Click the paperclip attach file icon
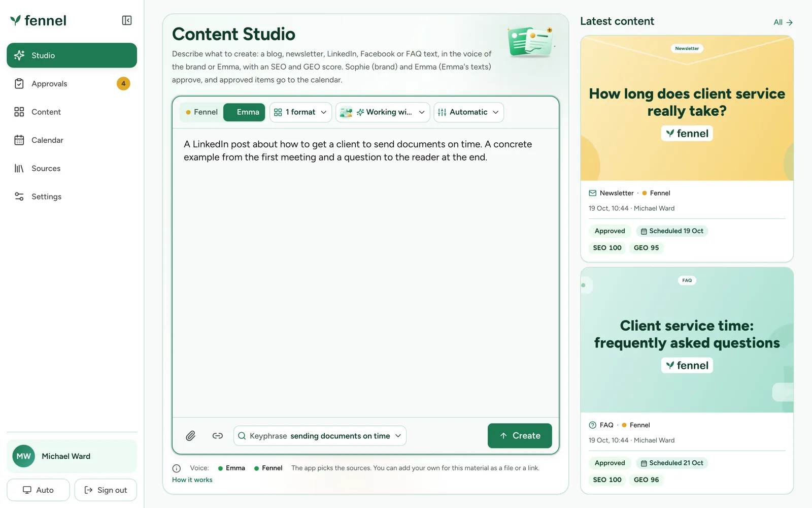The height and width of the screenshot is (508, 812). point(191,436)
